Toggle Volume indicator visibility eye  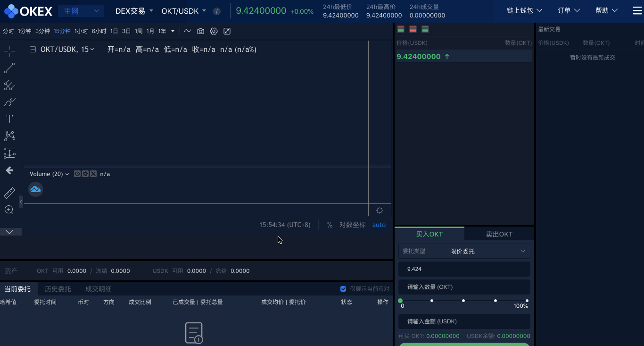pos(77,174)
